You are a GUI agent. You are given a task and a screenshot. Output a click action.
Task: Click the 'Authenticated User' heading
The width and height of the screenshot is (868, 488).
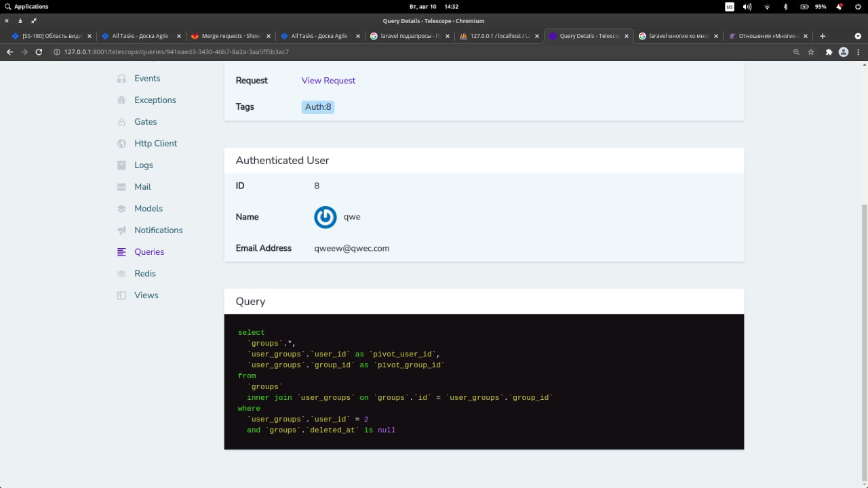(282, 161)
